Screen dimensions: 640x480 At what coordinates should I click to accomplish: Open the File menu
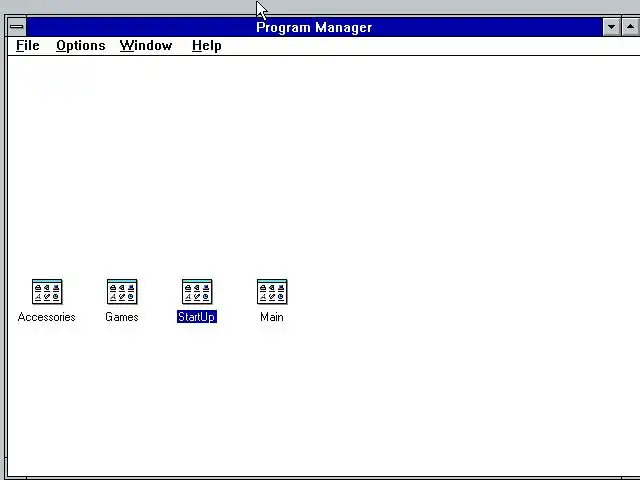pos(28,46)
